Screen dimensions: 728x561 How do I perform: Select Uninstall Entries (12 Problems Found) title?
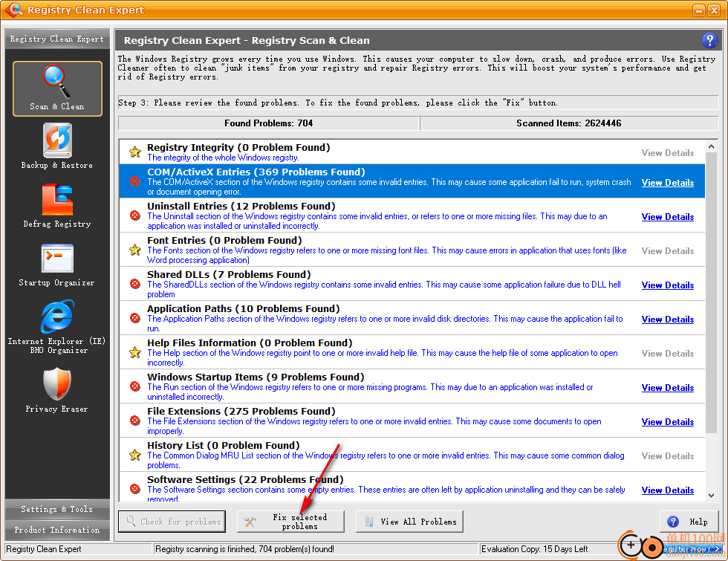[x=241, y=207]
